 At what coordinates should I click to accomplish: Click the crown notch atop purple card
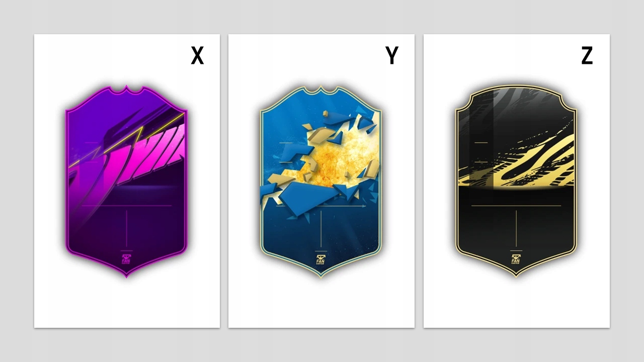pyautogui.click(x=126, y=90)
